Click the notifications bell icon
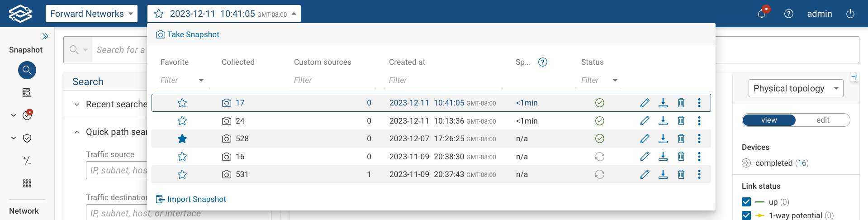This screenshot has width=868, height=220. [762, 14]
